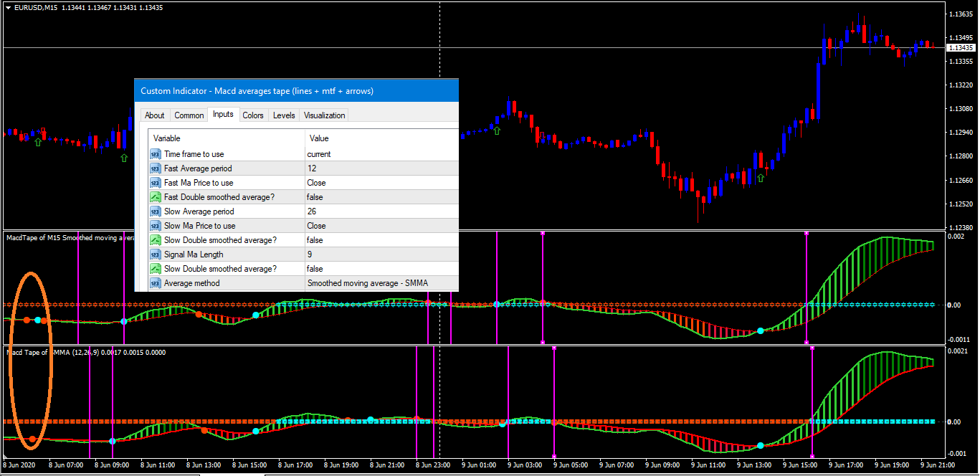Image resolution: width=980 pixels, height=476 pixels.
Task: Click the 1.13435 current price label
Action: (960, 48)
